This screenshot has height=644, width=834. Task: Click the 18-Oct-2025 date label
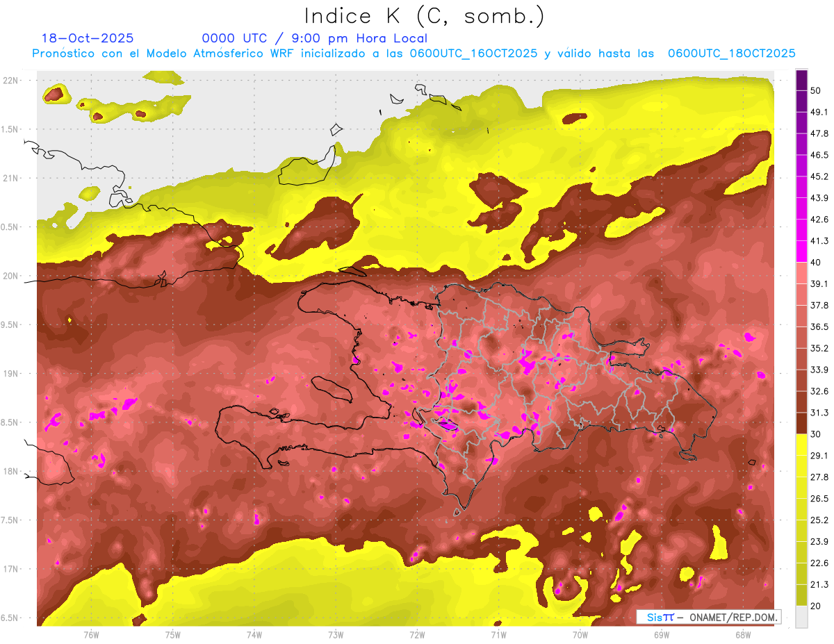coord(88,38)
